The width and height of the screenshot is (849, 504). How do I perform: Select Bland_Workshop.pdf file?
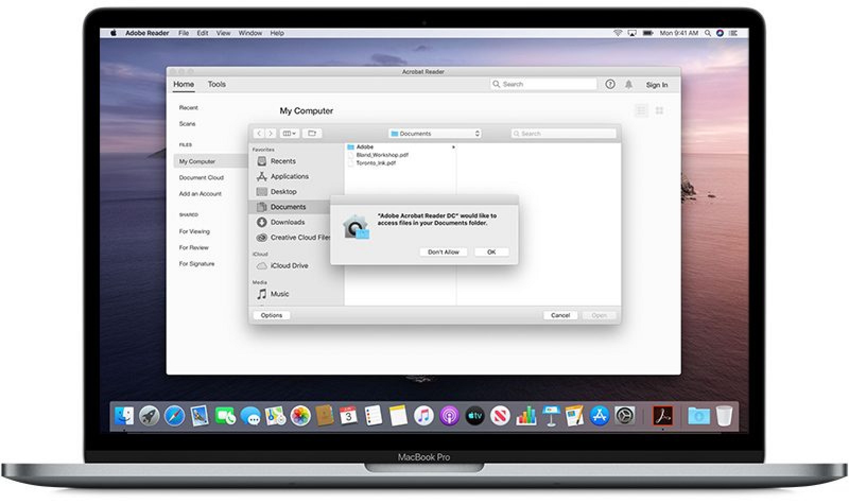pos(382,155)
